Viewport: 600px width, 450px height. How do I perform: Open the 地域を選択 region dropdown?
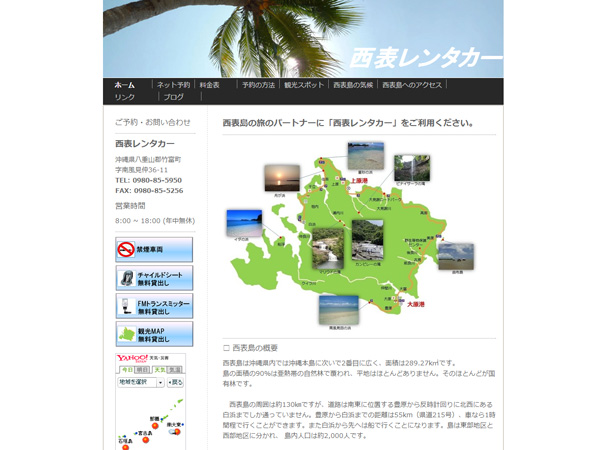140,382
